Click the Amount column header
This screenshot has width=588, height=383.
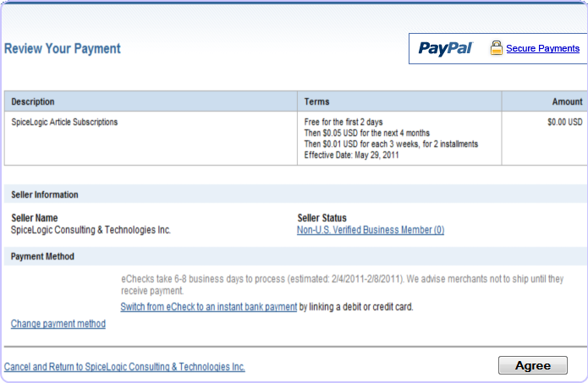tap(567, 101)
